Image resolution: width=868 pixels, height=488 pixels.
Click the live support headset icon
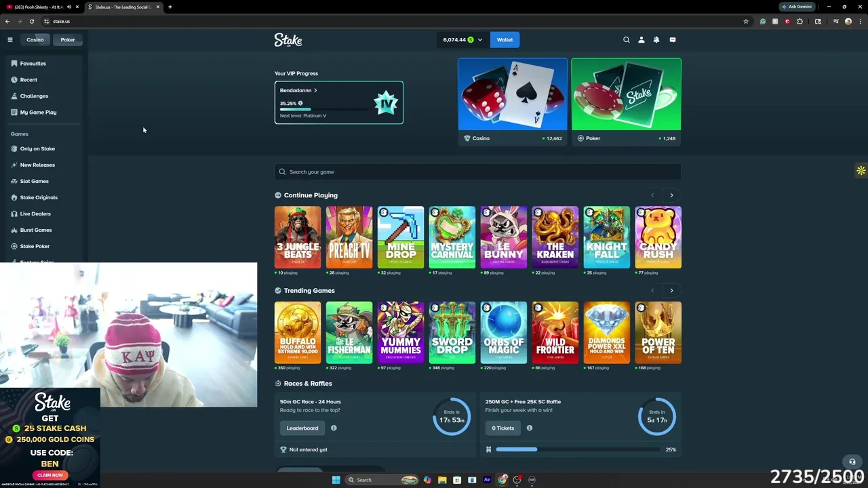(852, 462)
